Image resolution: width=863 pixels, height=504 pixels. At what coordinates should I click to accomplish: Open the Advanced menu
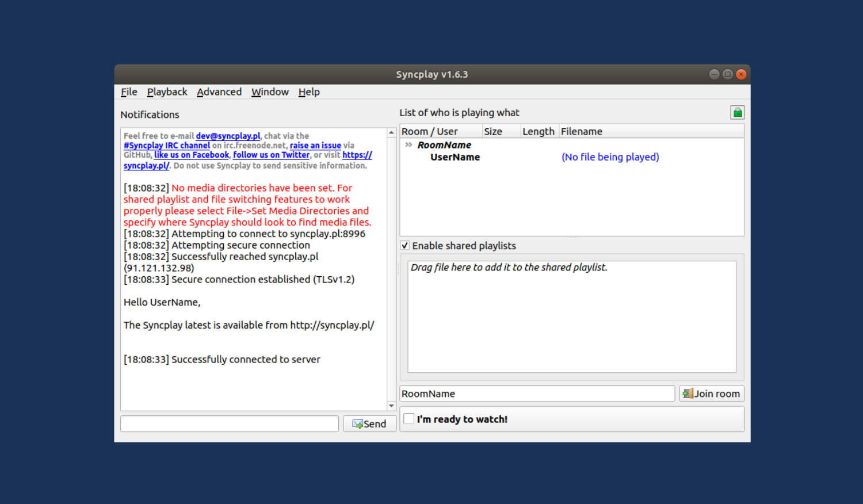pyautogui.click(x=219, y=92)
